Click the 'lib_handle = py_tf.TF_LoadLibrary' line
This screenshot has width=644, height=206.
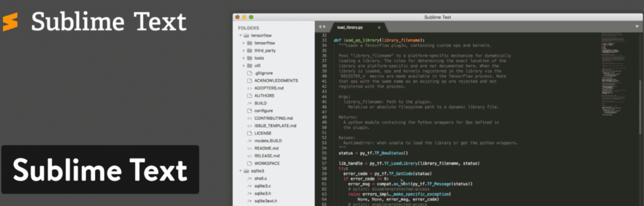[x=409, y=163]
